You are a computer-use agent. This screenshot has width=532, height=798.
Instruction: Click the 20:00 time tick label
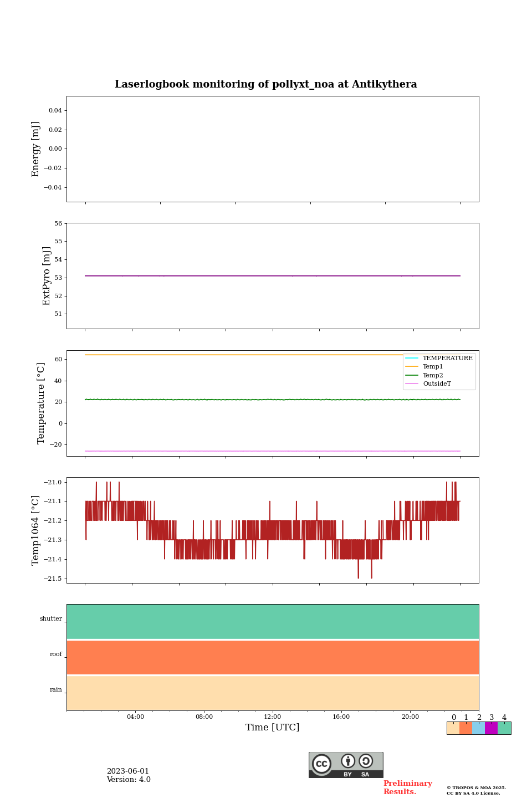point(410,717)
